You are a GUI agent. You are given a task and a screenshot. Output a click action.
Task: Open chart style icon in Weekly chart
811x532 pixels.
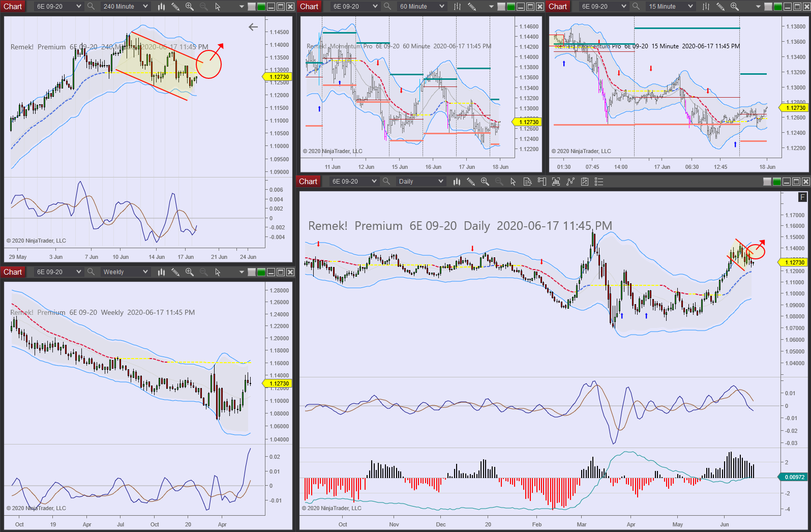tap(161, 272)
